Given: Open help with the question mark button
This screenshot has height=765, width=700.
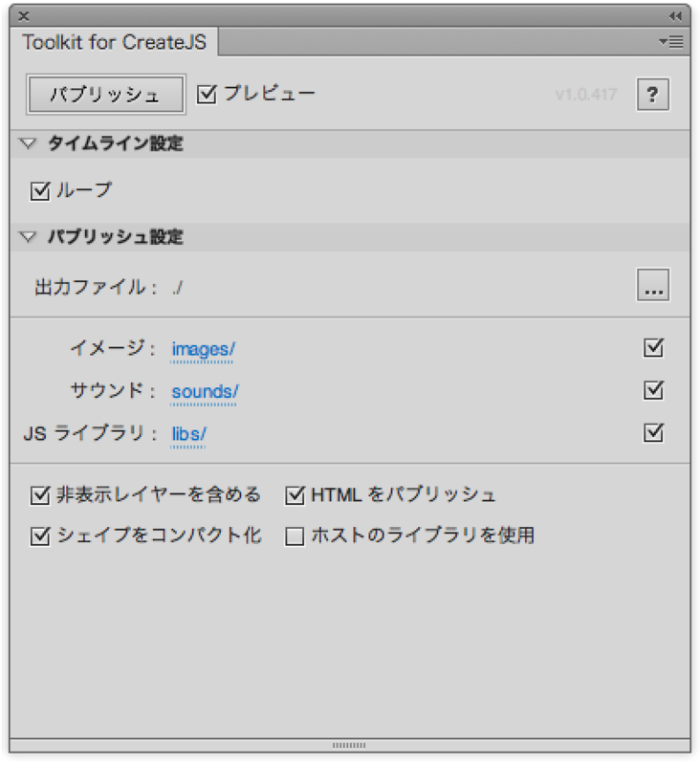Looking at the screenshot, I should point(653,94).
